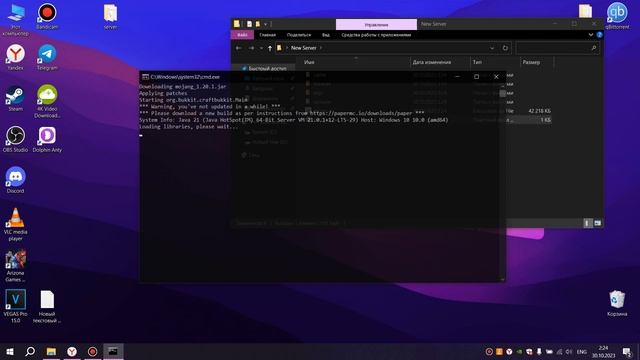Viewport: 640px width, 360px height.
Task: Go up one folder level in Explorer
Action: tap(270, 48)
